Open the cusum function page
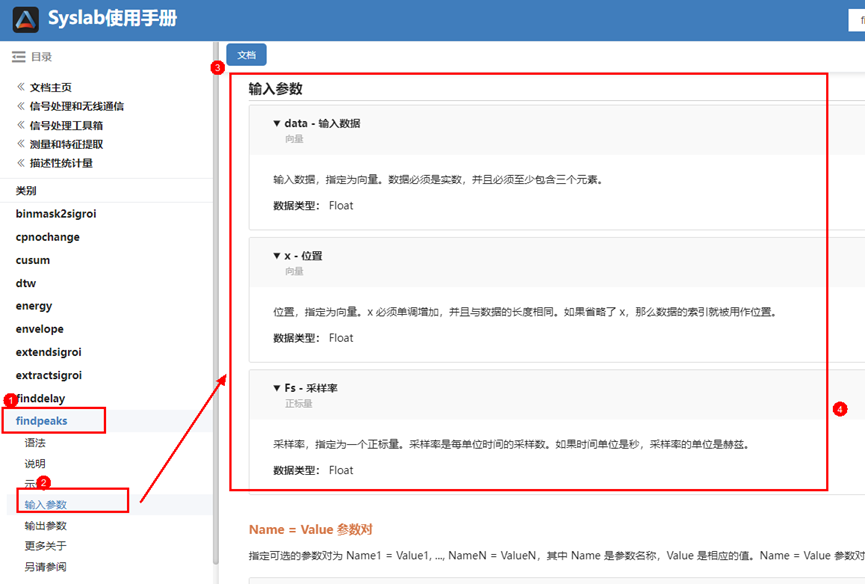Viewport: 865px width, 584px height. click(x=33, y=260)
